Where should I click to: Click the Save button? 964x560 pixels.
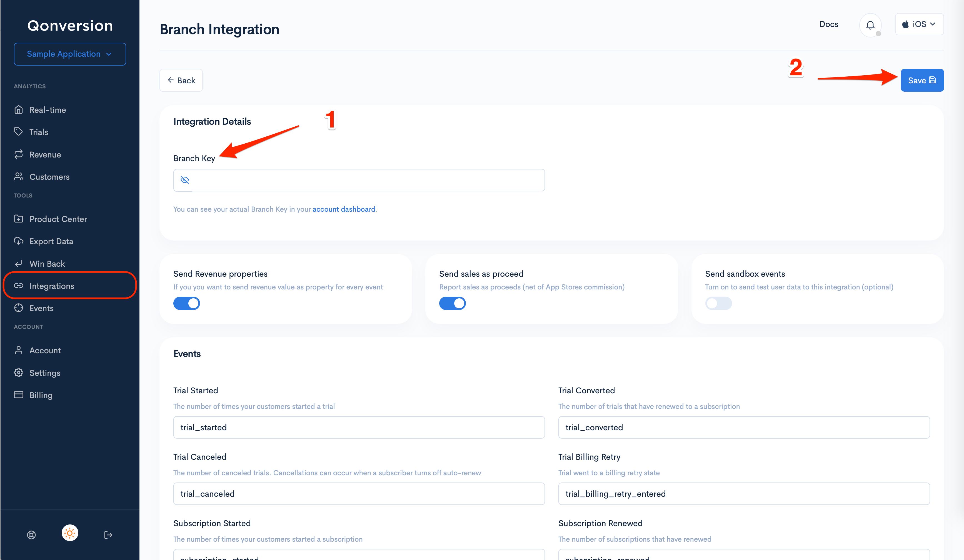[922, 80]
